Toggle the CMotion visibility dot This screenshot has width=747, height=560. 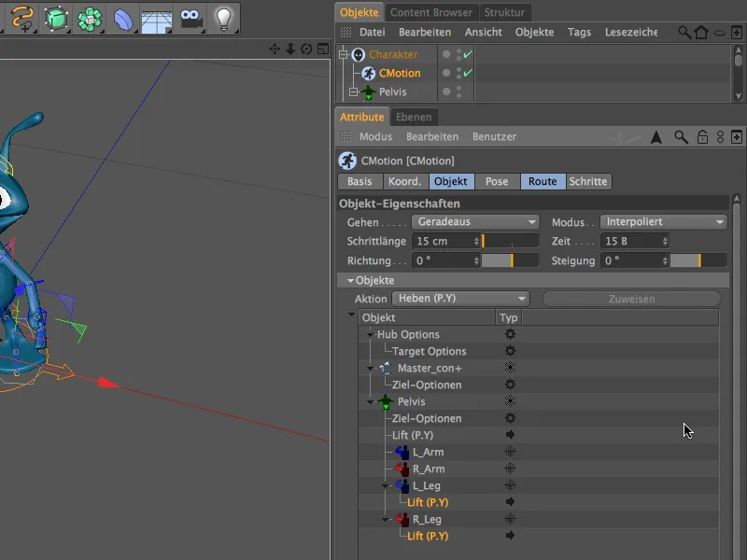pos(446,73)
